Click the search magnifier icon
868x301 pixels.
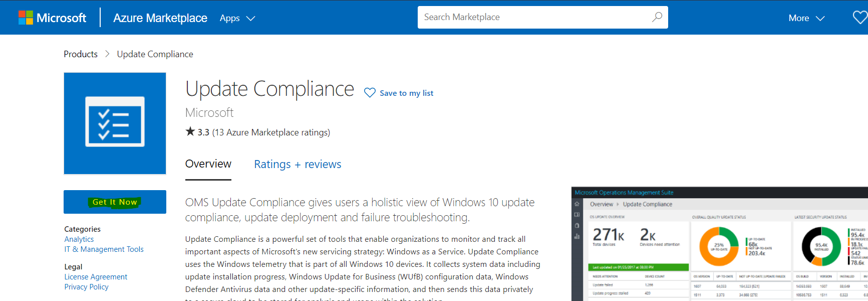(657, 17)
